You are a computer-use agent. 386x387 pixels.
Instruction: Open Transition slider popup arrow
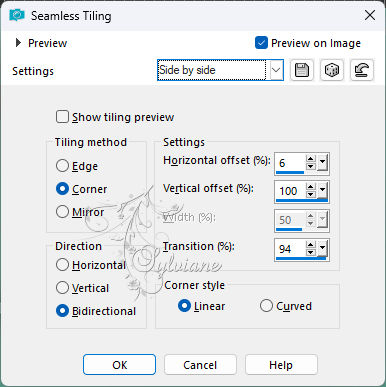tap(322, 249)
